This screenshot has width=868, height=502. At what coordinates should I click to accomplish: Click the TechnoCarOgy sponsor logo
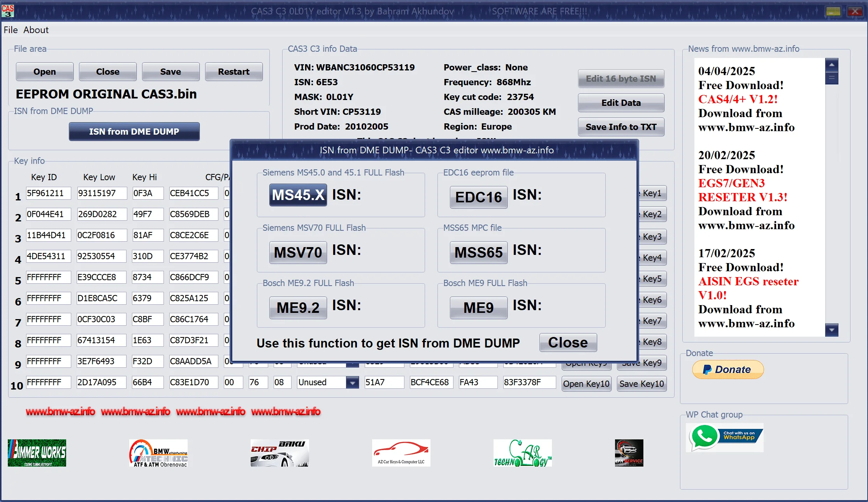(523, 453)
